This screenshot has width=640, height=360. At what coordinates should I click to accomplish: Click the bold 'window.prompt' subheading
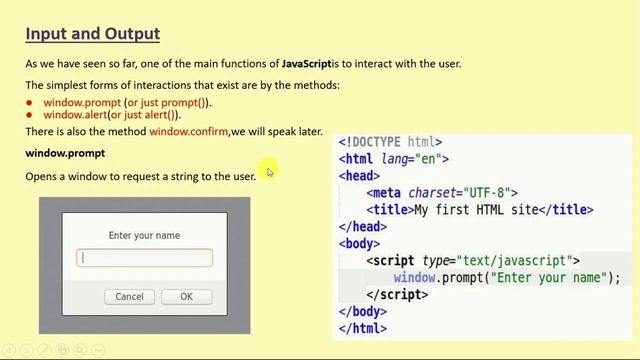click(x=65, y=153)
